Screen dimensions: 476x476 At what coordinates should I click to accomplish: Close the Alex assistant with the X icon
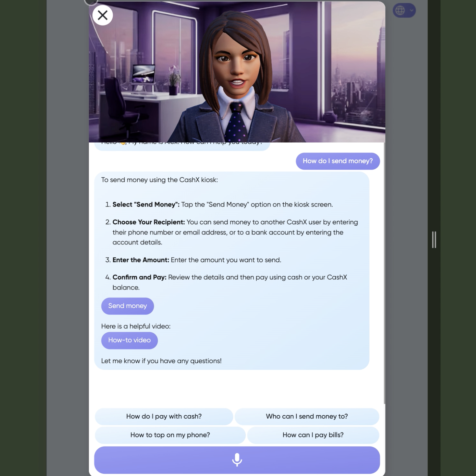[102, 15]
